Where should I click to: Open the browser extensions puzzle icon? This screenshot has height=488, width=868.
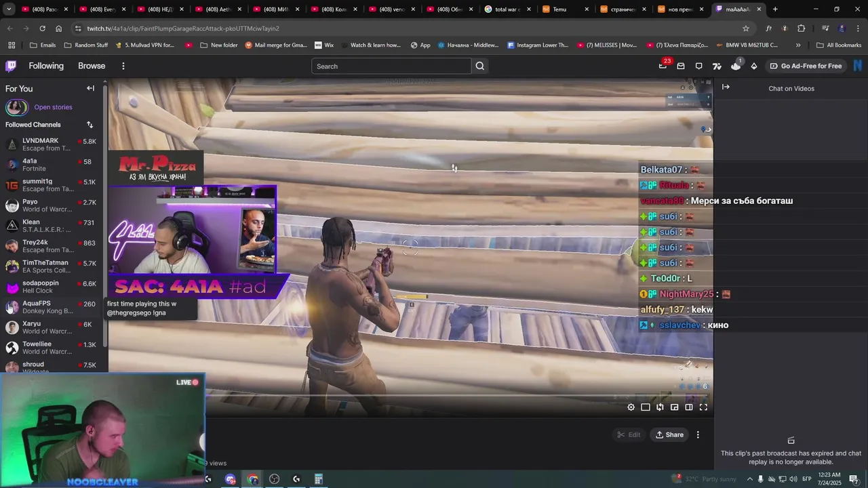pos(801,28)
